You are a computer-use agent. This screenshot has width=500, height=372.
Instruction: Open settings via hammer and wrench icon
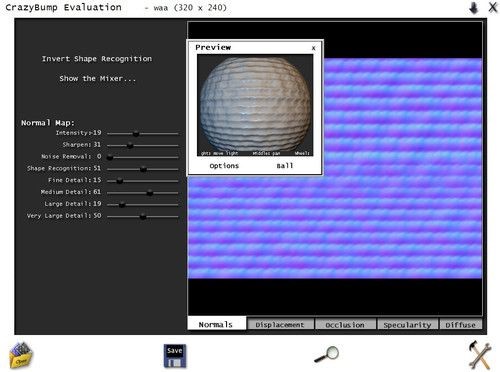tap(480, 355)
